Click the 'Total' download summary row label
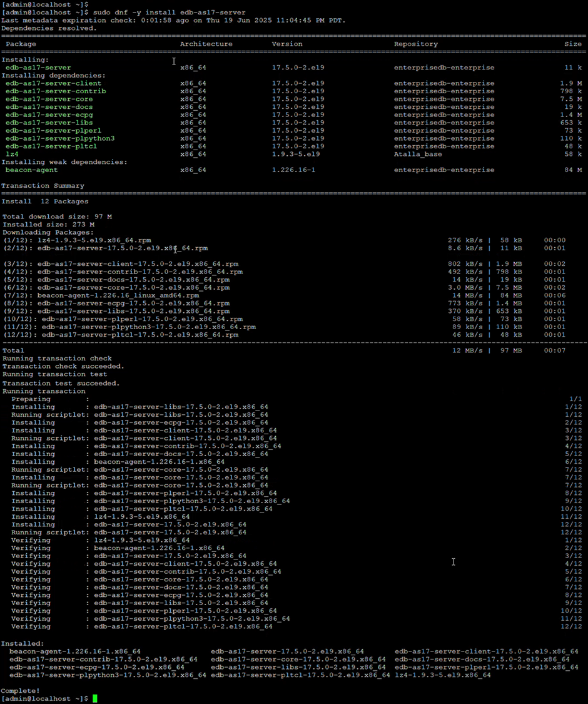This screenshot has width=588, height=704. point(13,350)
